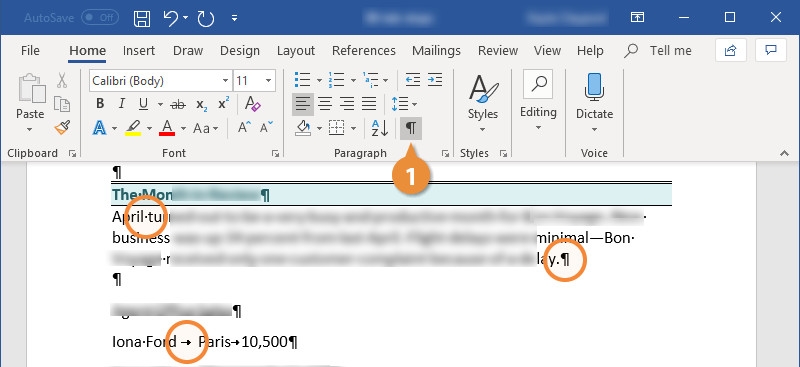This screenshot has width=800, height=367.
Task: Switch to the Draw tab
Action: 188,51
